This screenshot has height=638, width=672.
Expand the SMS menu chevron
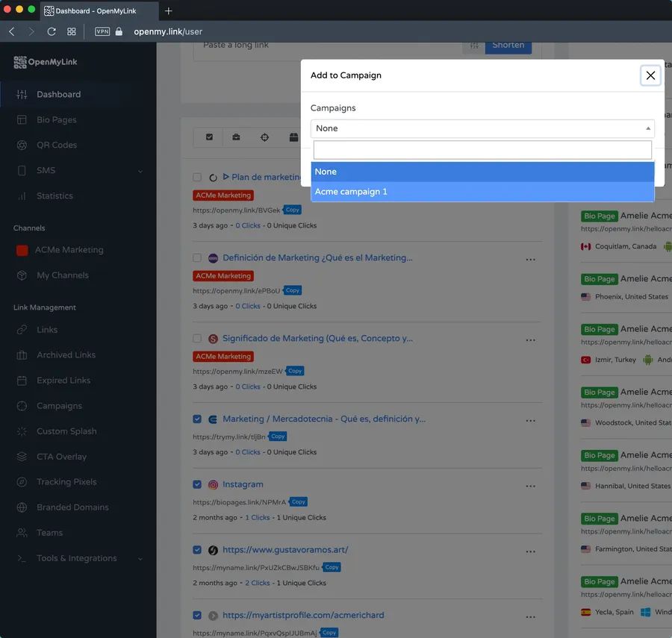pos(140,172)
